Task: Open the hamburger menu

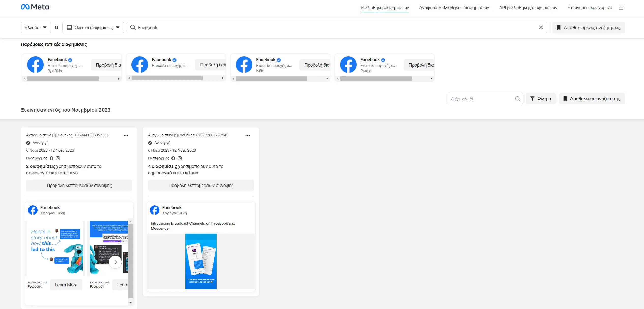Action: (x=621, y=8)
